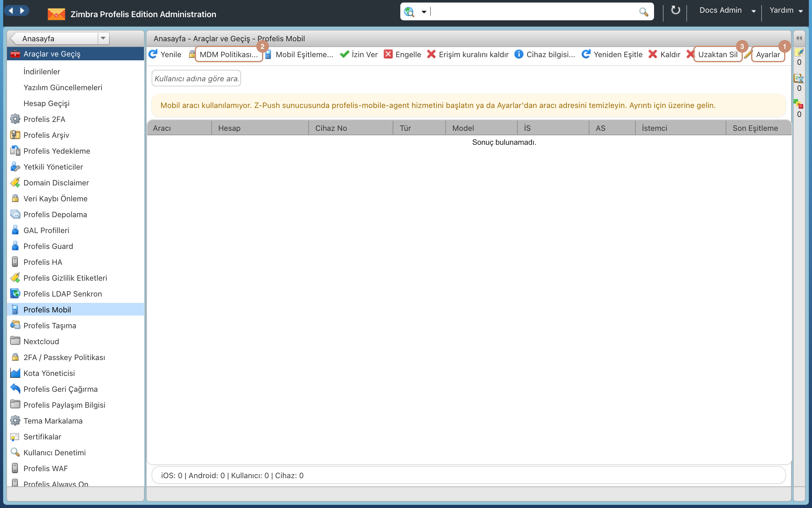Select Profelis Mobil in the sidebar

[75, 310]
